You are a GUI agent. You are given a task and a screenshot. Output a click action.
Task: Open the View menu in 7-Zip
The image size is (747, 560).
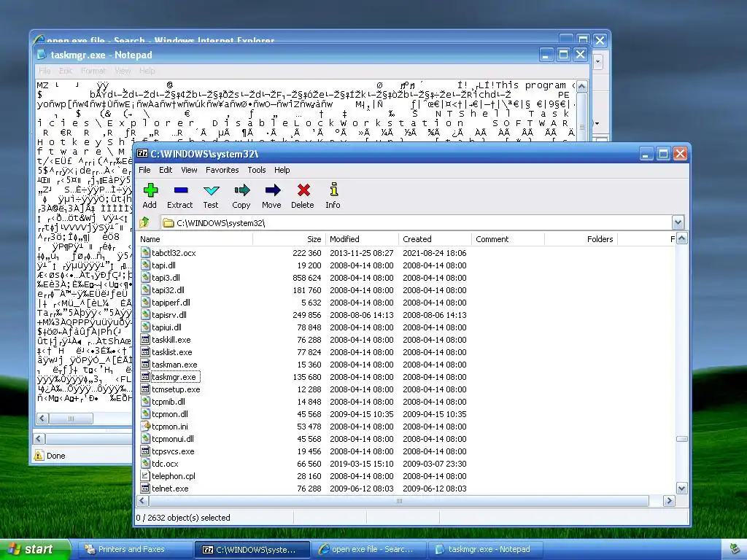click(x=189, y=170)
